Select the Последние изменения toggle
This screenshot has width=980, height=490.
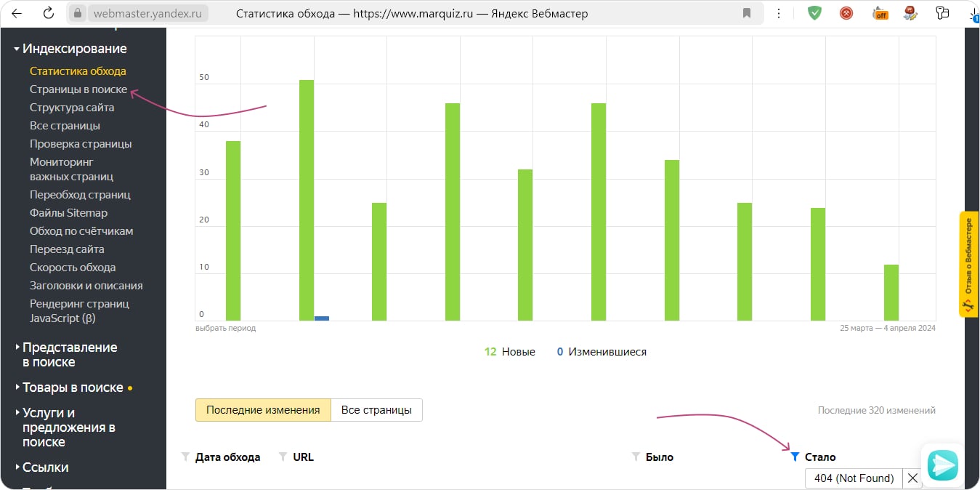[x=263, y=410]
